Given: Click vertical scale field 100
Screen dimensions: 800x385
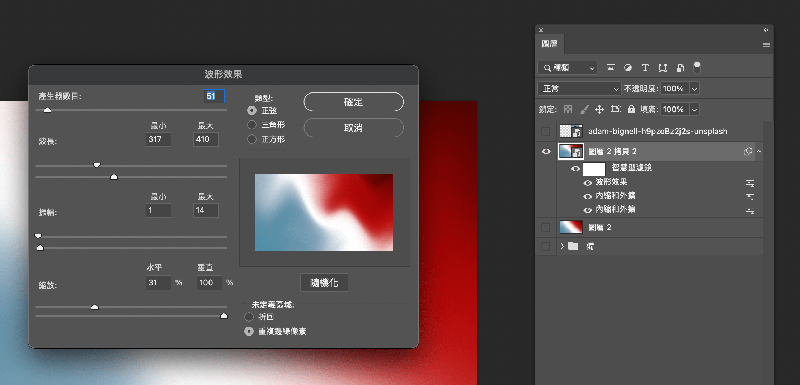Looking at the screenshot, I should (x=210, y=283).
